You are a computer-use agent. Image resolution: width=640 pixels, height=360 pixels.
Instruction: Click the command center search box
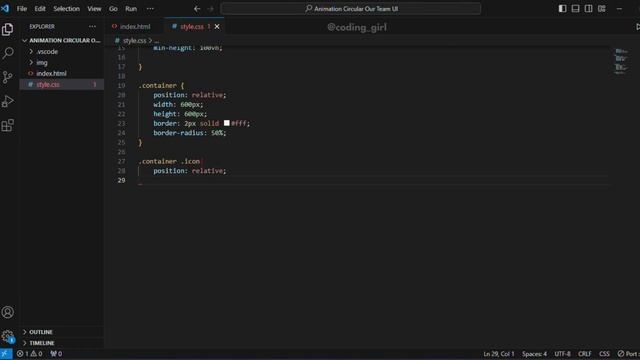351,9
